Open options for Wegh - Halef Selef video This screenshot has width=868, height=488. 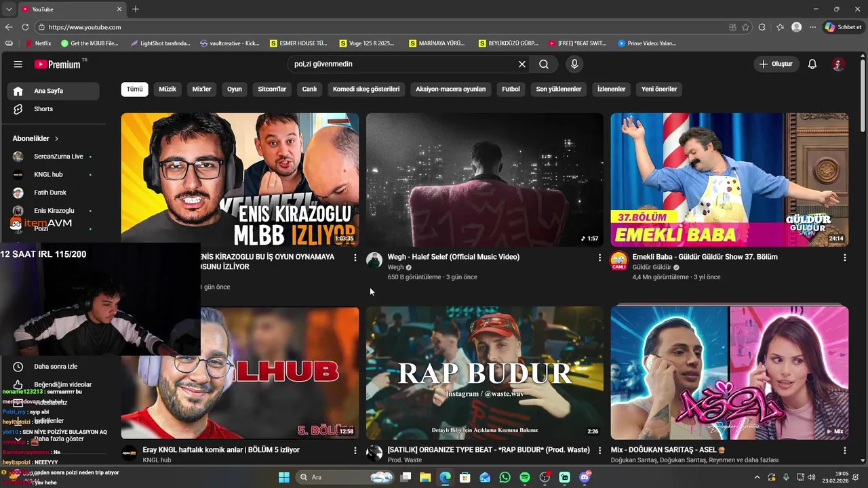(599, 258)
